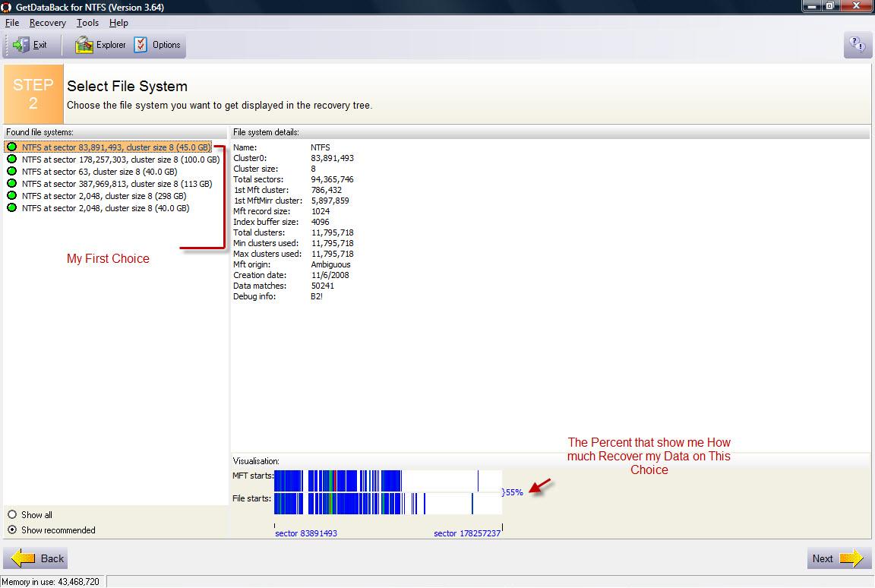Select NTFS at sector 63 (40.0 GB)
The height and width of the screenshot is (588, 875).
click(x=100, y=172)
